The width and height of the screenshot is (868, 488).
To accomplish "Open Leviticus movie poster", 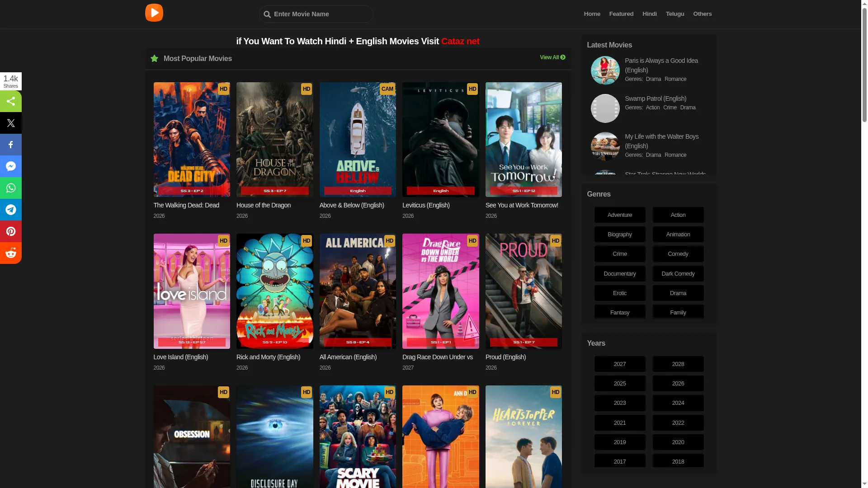I will point(440,140).
